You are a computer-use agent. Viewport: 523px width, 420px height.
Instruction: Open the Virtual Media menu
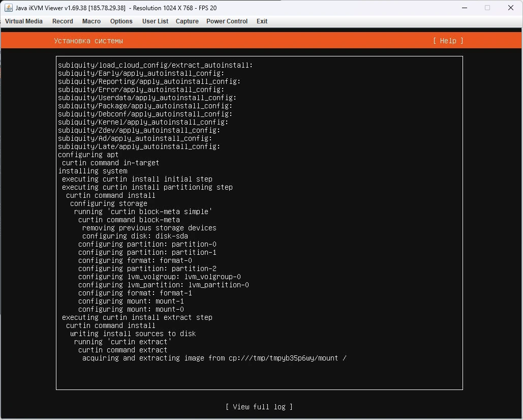[x=24, y=21]
